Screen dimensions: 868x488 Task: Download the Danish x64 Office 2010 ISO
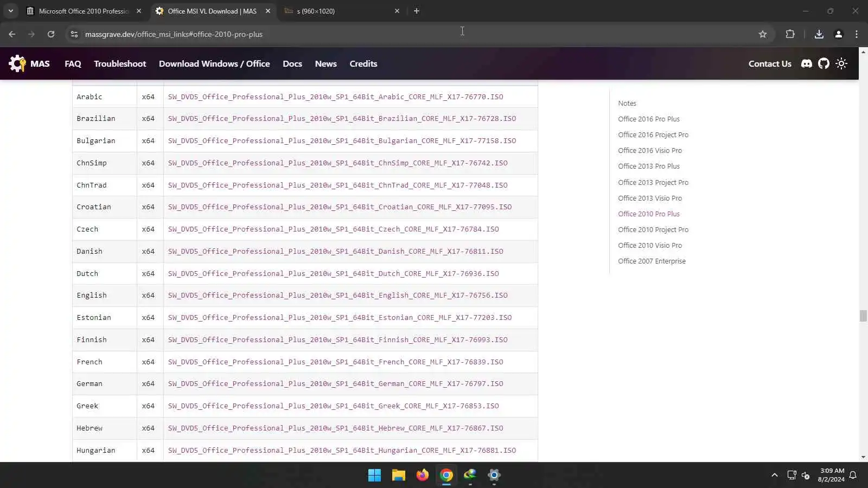point(336,251)
